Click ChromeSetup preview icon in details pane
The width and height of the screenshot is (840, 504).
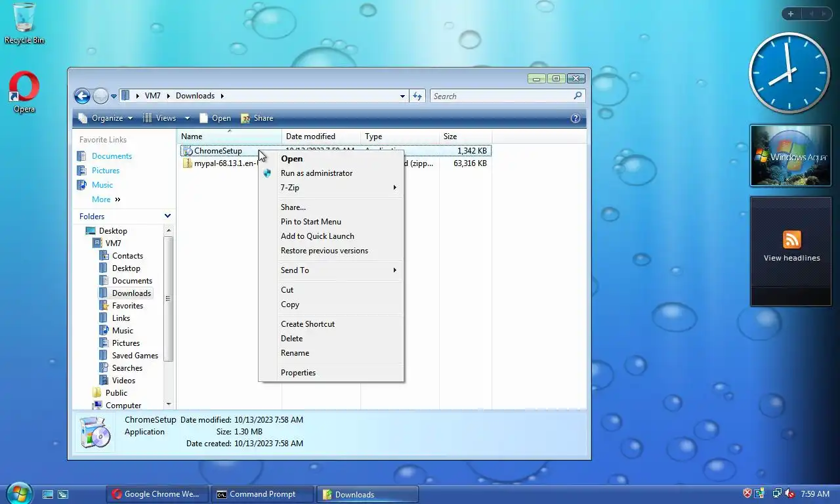tap(95, 432)
